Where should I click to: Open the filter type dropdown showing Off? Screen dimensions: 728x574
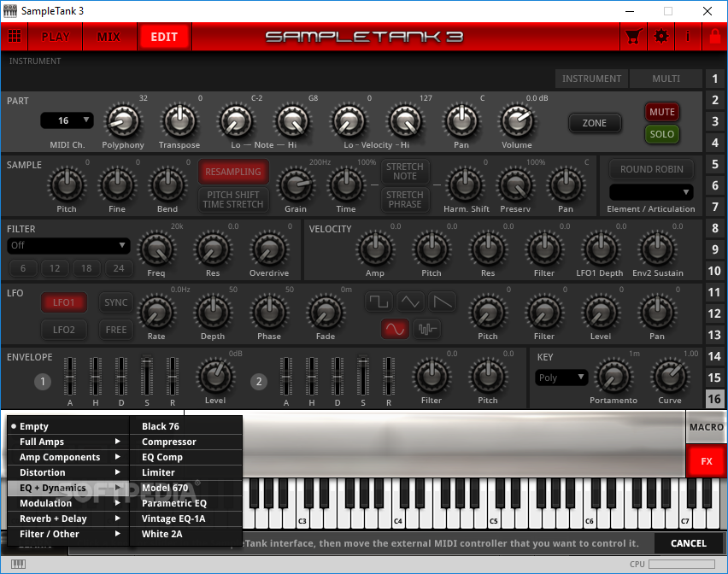click(x=68, y=245)
